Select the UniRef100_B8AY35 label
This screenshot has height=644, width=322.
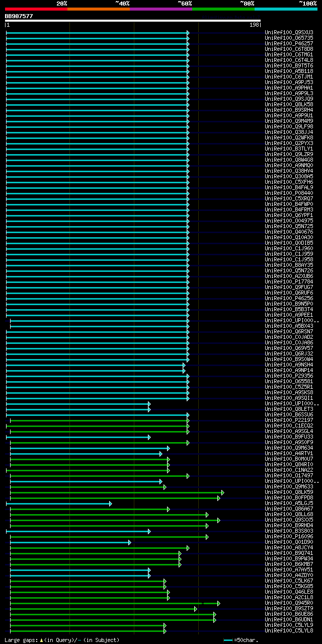coord(289,265)
